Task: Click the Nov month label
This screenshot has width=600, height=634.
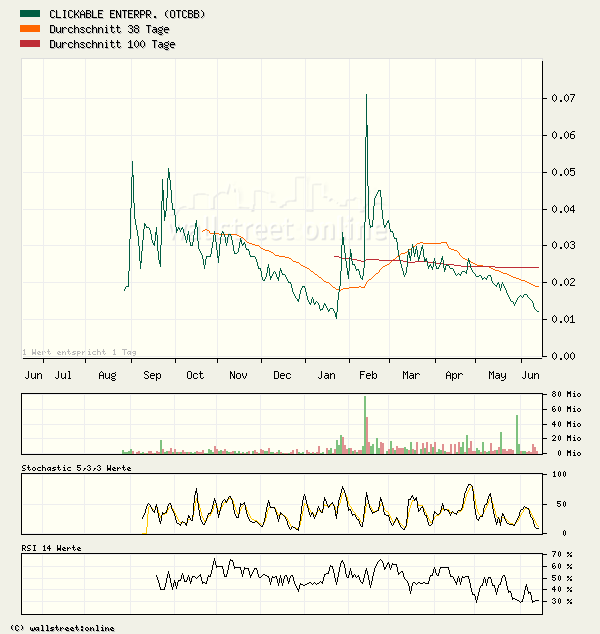Action: pyautogui.click(x=238, y=375)
